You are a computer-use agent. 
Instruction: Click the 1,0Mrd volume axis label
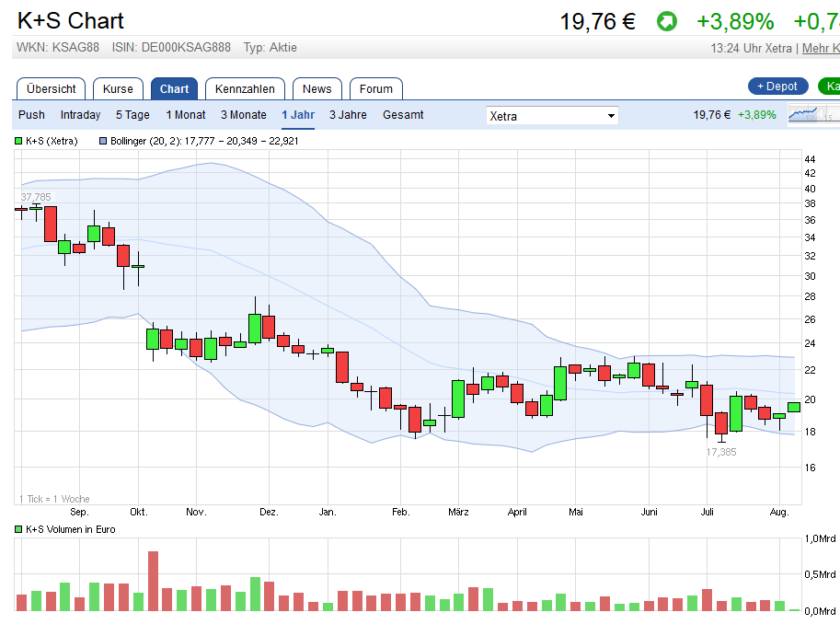click(820, 538)
